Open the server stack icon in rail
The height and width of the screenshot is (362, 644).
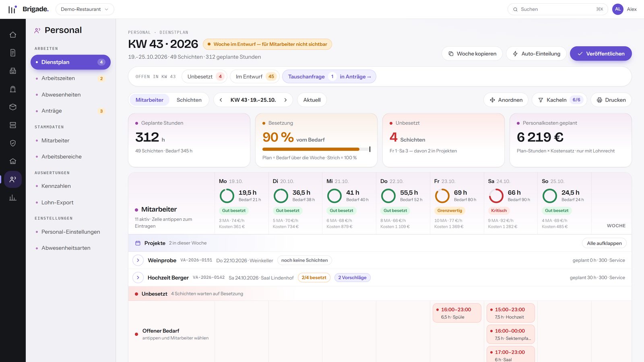click(x=13, y=125)
